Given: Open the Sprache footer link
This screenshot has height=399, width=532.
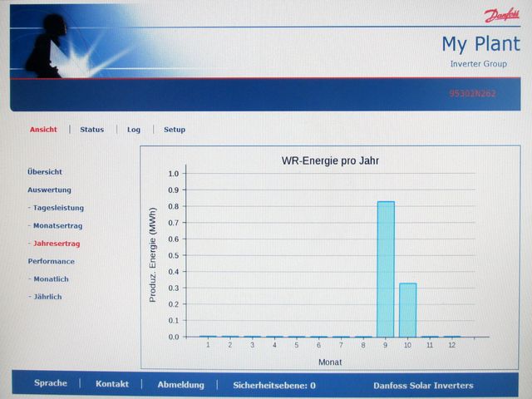Looking at the screenshot, I should 51,383.
